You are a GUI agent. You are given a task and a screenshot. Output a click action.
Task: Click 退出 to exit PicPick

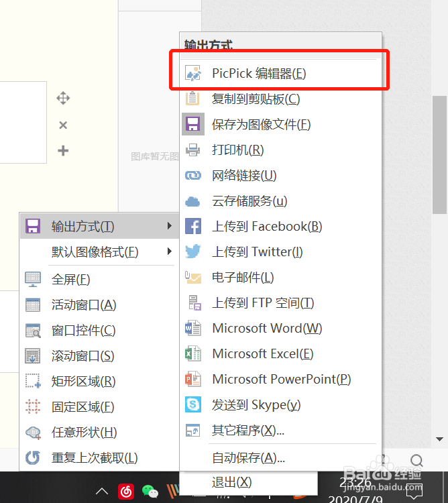point(249,482)
